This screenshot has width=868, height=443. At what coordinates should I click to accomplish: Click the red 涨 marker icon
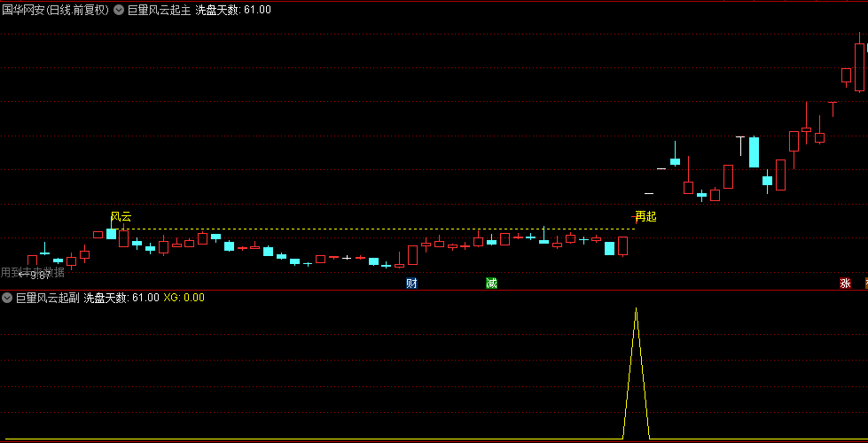(x=845, y=284)
